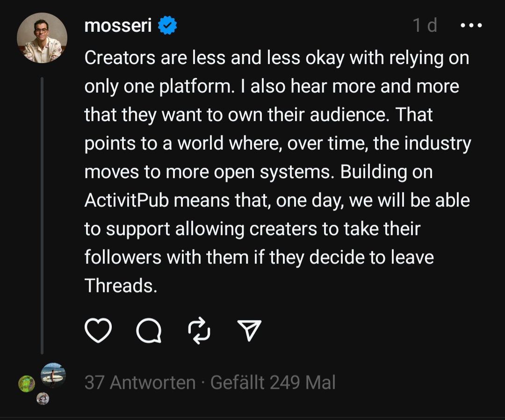The height and width of the screenshot is (420, 505).
Task: Open replies using the speech bubble icon
Action: pos(149,331)
